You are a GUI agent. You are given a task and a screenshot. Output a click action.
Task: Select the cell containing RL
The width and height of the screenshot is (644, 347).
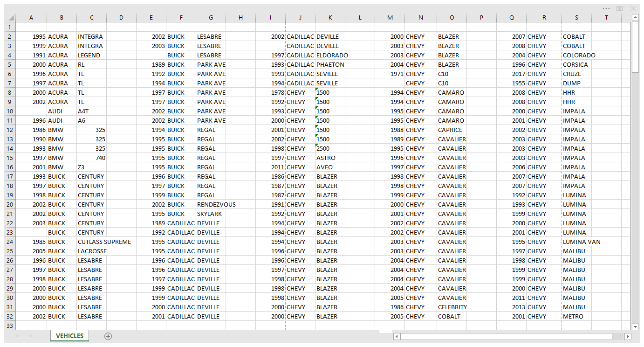coord(92,64)
